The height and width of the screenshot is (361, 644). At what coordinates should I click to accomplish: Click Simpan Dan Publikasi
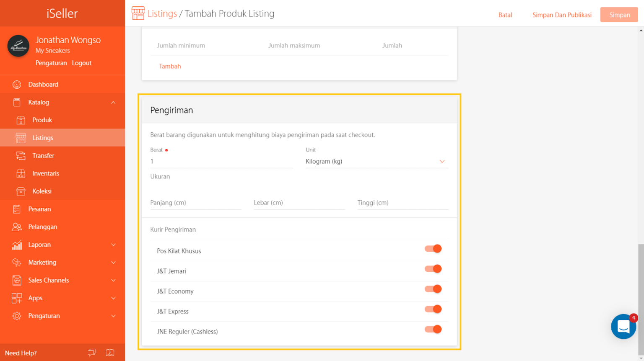tap(562, 14)
